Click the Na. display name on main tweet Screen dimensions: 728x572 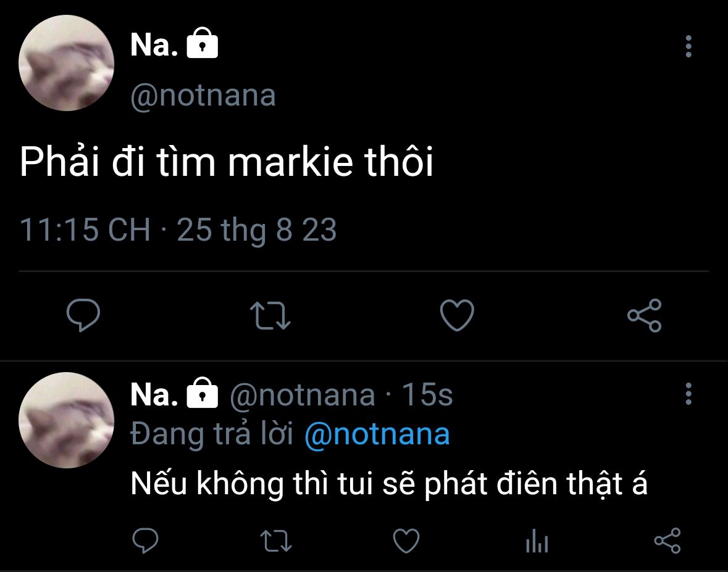154,46
